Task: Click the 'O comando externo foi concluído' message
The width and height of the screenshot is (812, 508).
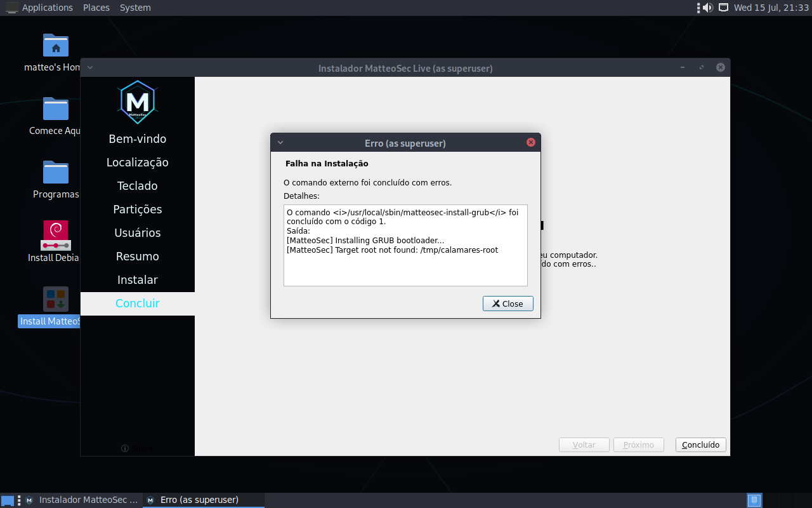Action: pos(368,182)
